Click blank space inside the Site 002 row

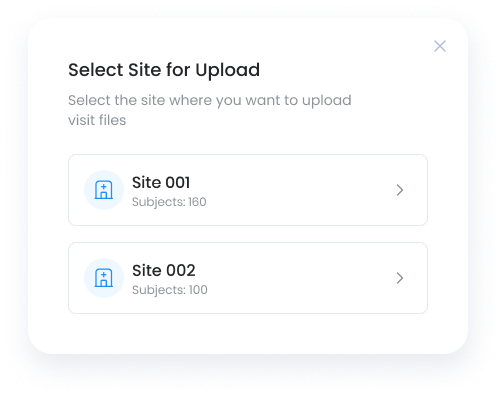(x=300, y=278)
